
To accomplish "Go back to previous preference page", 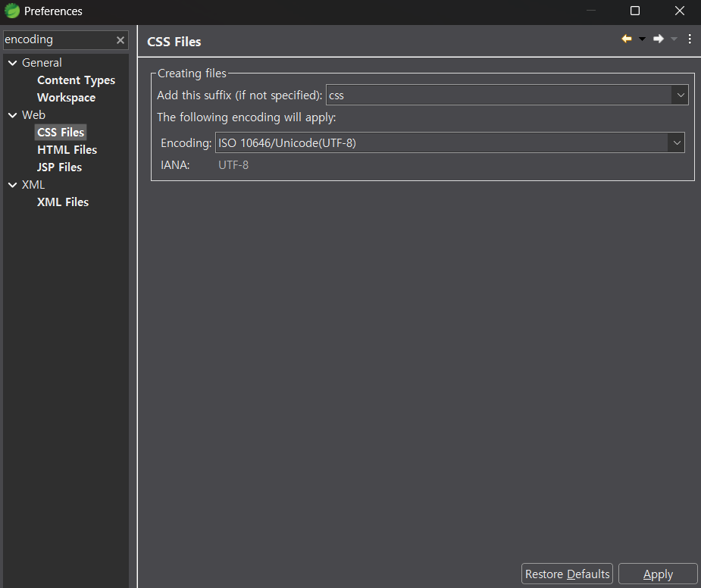I will coord(627,39).
